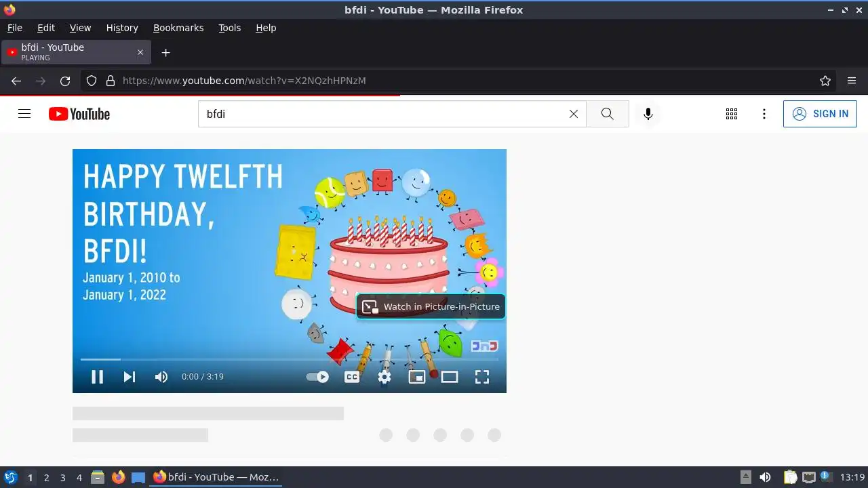Open the update notifier tray icon
This screenshot has width=868, height=488.
(x=826, y=477)
